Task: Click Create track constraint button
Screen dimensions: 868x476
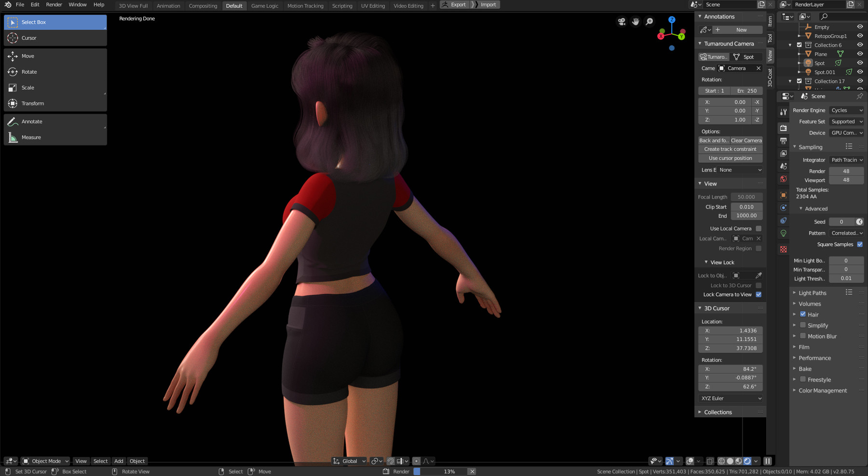Action: [730, 149]
